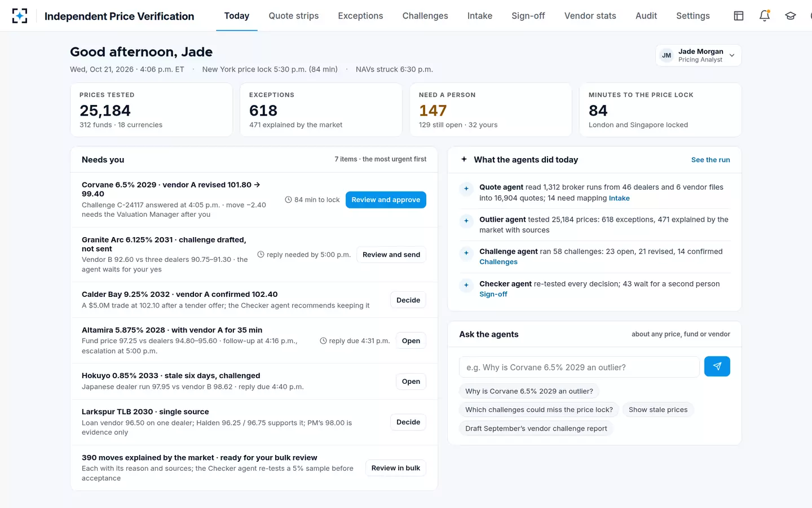Choose Draft September's vendor challenge report chip

coord(536,428)
